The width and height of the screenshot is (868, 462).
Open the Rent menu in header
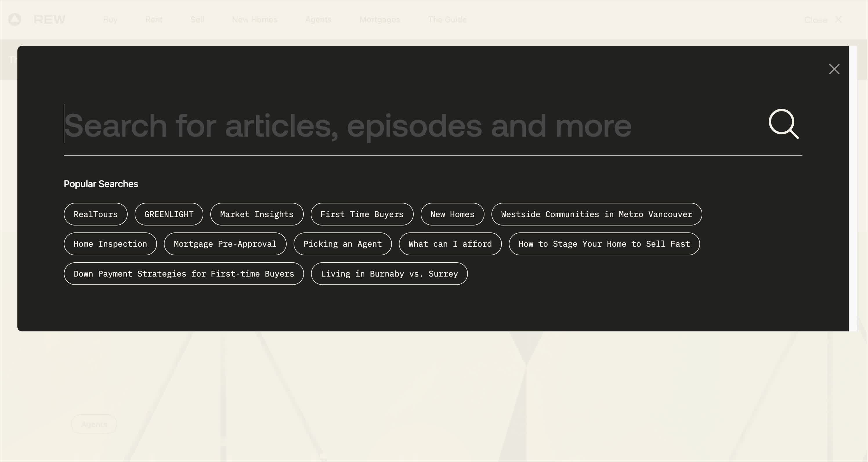coord(154,19)
